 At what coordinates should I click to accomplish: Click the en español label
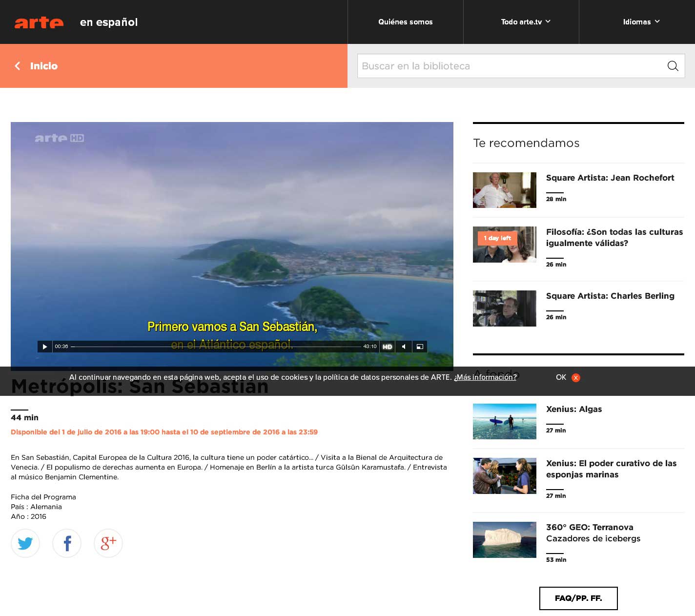(x=109, y=22)
